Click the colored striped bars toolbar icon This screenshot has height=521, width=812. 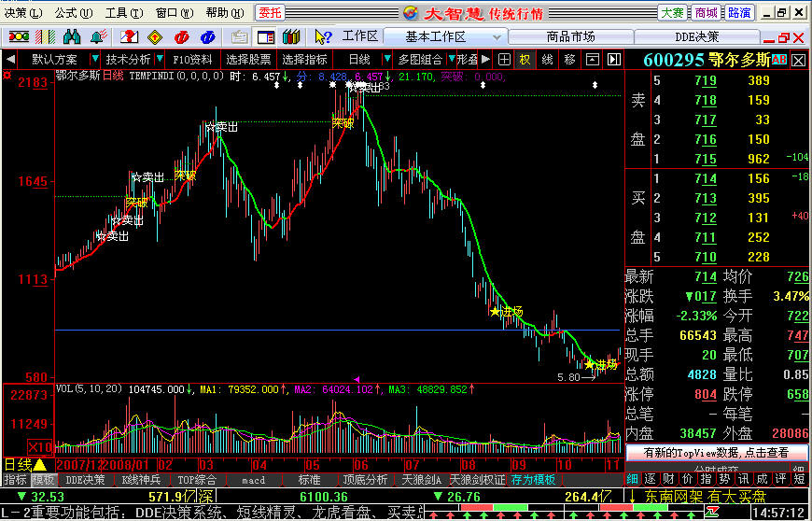[x=45, y=36]
